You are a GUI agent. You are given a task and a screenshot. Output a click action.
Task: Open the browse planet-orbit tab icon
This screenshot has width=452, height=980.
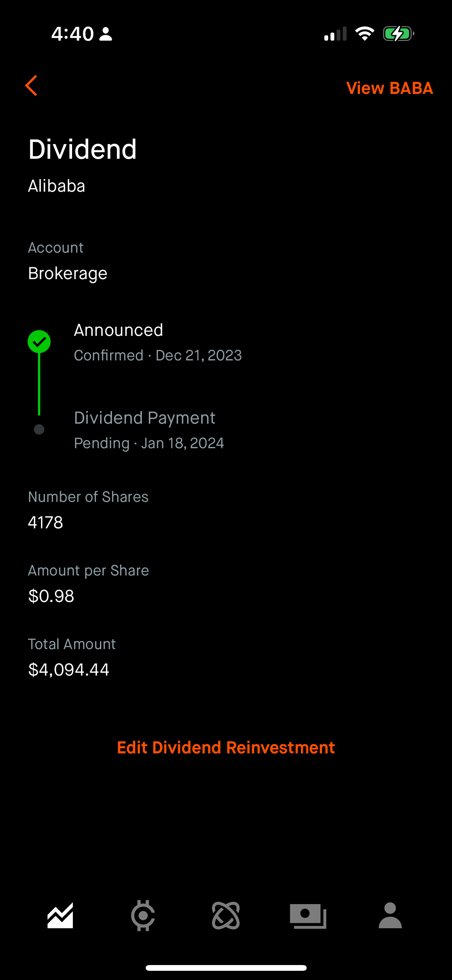[x=226, y=916]
